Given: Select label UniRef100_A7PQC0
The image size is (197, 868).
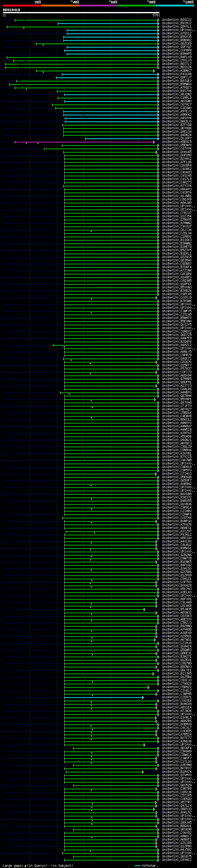Looking at the screenshot, I should tap(176, 88).
